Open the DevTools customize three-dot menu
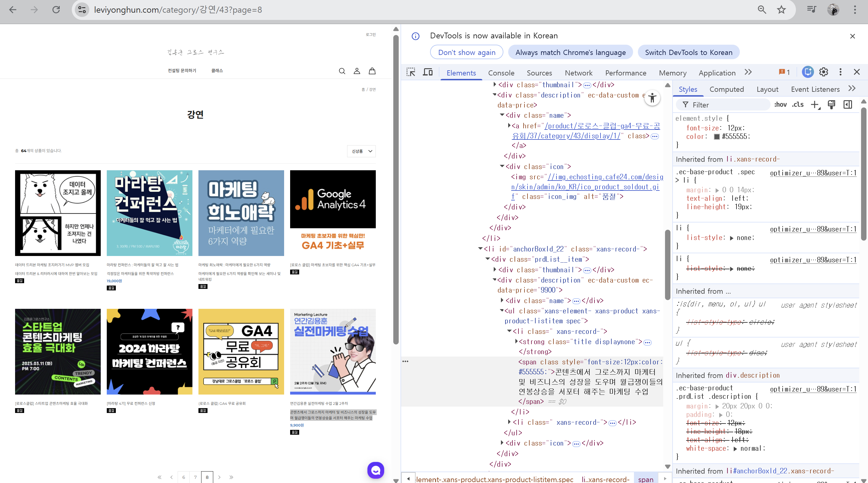This screenshot has height=483, width=868. click(840, 72)
